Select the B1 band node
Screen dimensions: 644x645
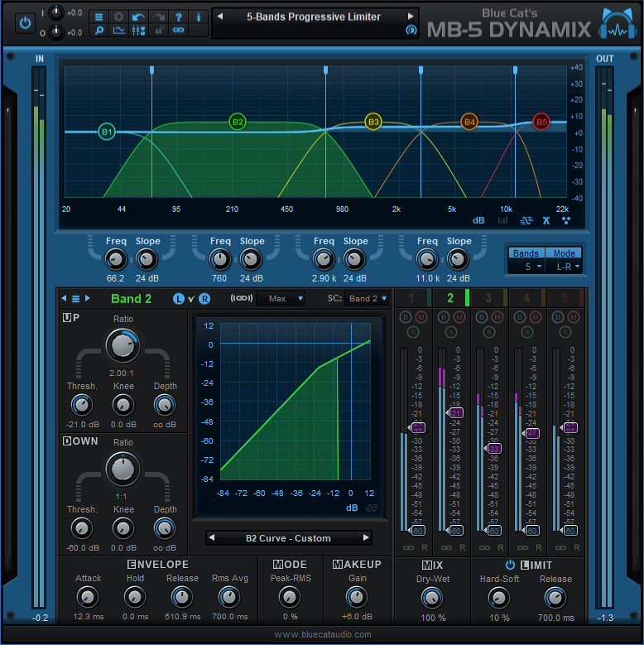107,132
